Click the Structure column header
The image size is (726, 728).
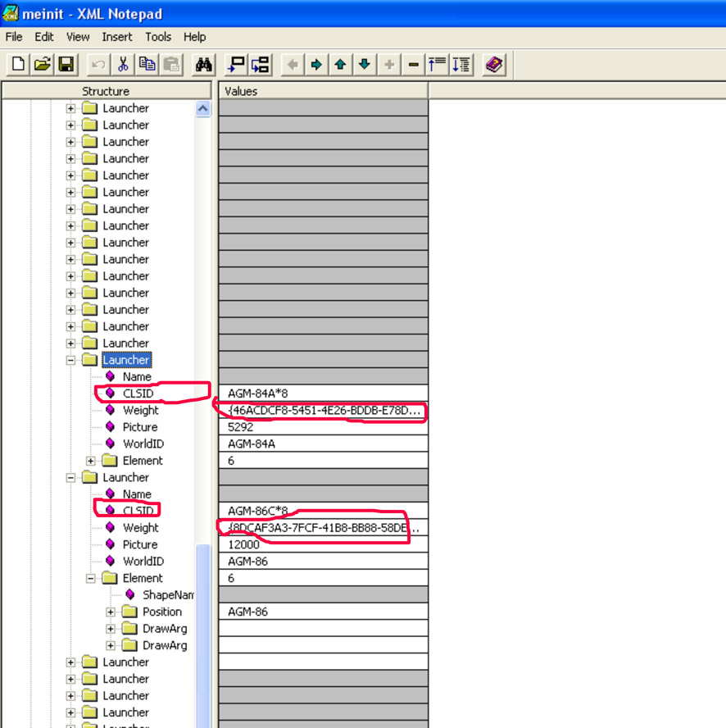[107, 91]
